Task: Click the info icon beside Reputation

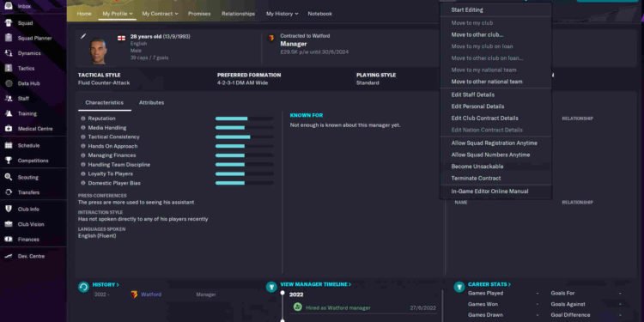Action: click(83, 118)
